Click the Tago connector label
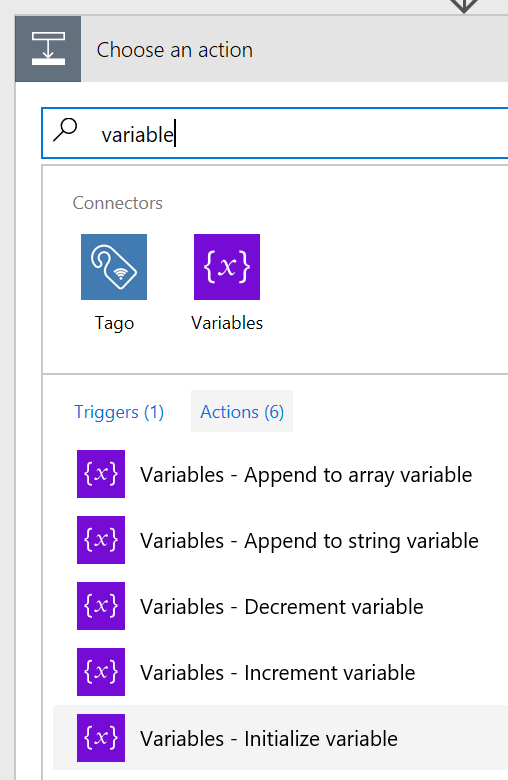Image resolution: width=508 pixels, height=780 pixels. [114, 323]
